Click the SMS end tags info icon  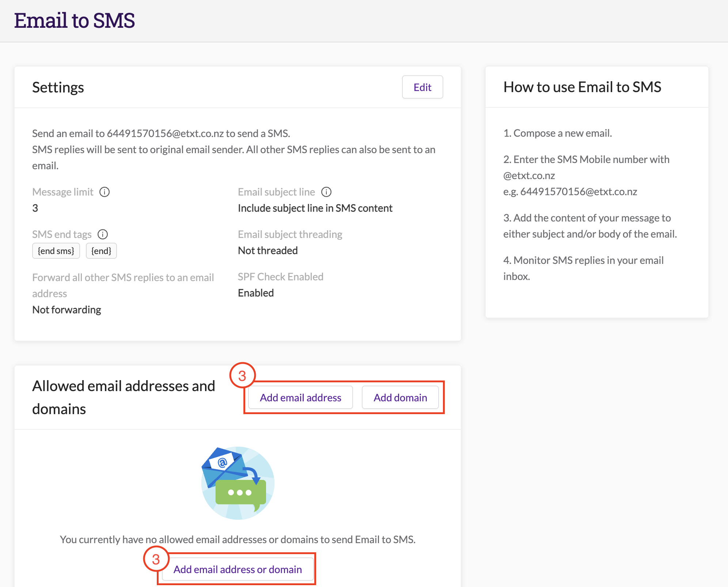[103, 234]
